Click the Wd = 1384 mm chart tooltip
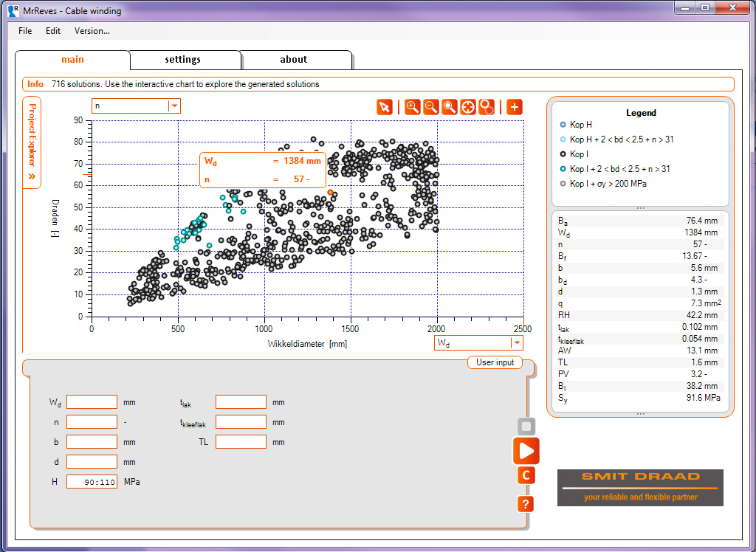The height and width of the screenshot is (552, 756). click(x=263, y=170)
